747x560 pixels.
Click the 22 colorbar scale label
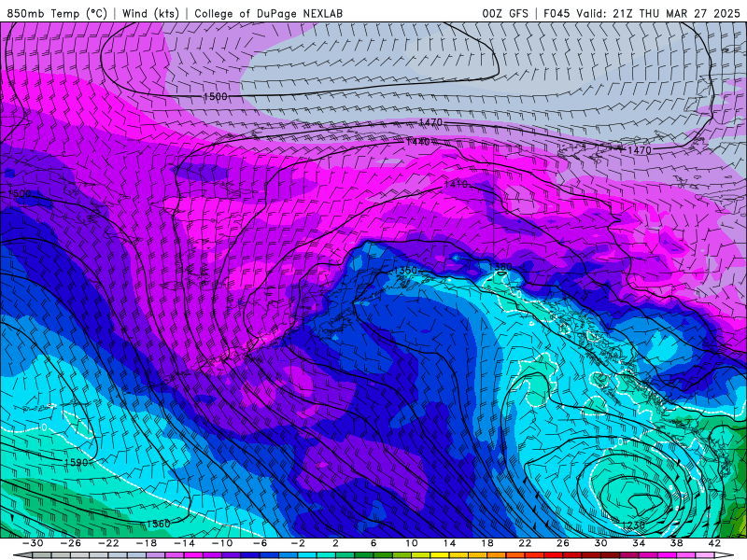coord(525,543)
